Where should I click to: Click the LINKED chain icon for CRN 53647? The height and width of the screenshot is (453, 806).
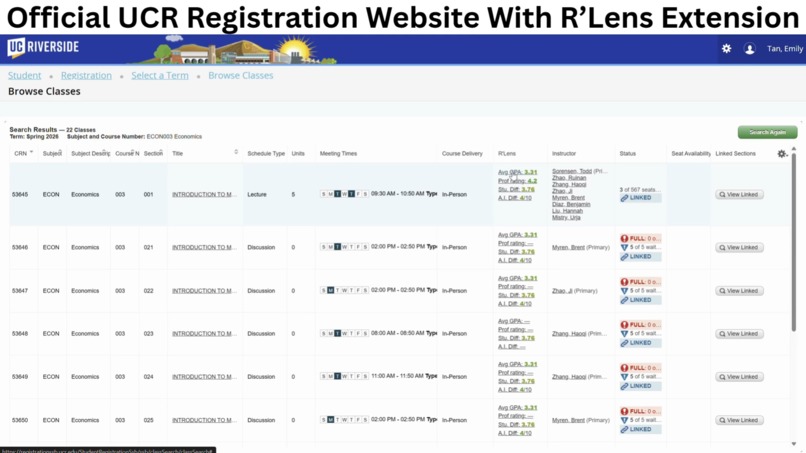(625, 300)
